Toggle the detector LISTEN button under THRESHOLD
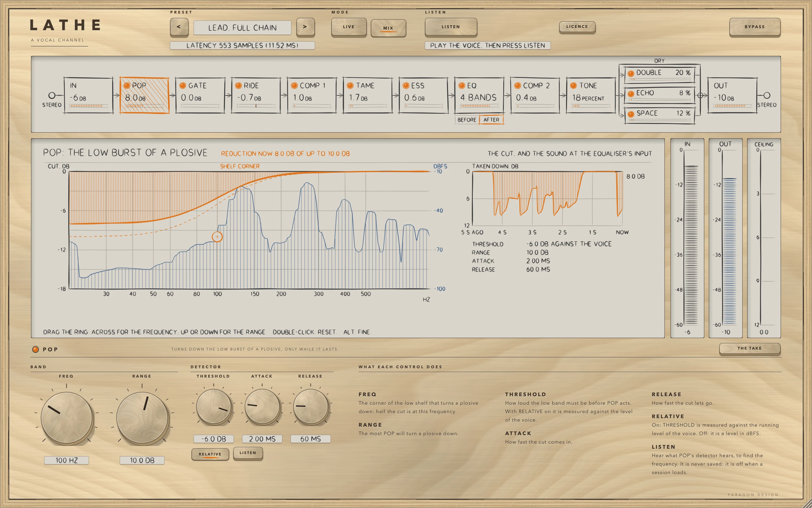The image size is (812, 508). (x=248, y=453)
